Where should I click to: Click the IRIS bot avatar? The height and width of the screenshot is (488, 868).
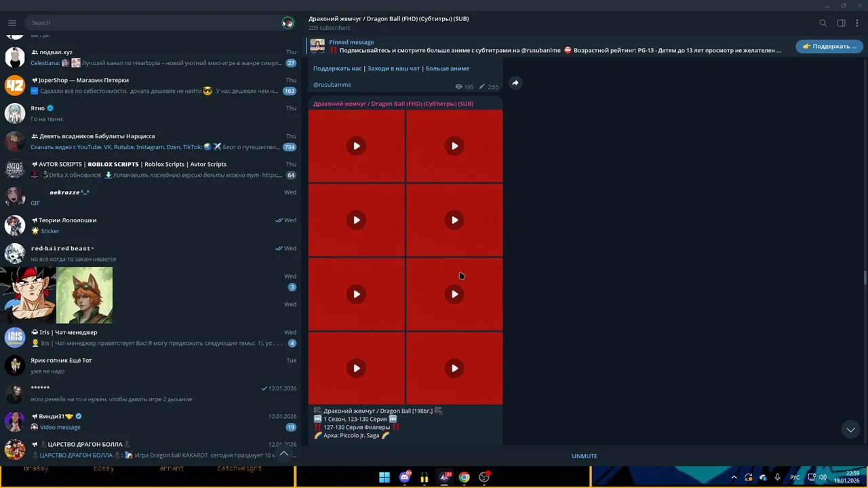[15, 338]
